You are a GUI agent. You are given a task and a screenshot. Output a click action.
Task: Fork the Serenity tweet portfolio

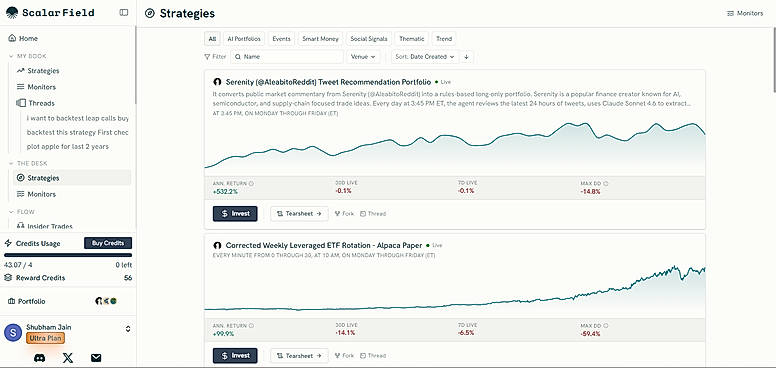(x=344, y=214)
